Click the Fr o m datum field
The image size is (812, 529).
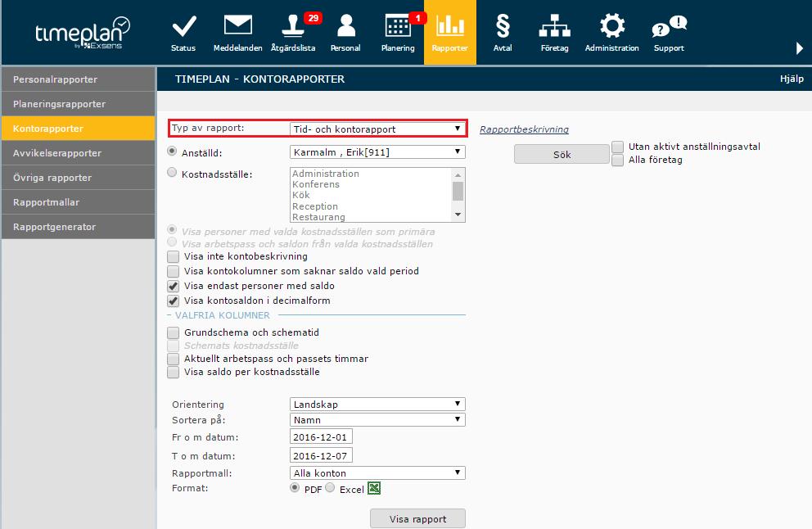pyautogui.click(x=321, y=436)
